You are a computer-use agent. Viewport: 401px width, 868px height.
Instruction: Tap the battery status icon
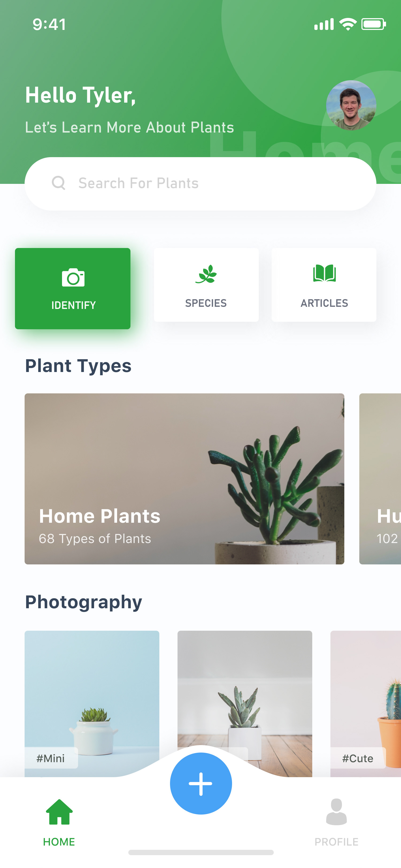(x=373, y=24)
